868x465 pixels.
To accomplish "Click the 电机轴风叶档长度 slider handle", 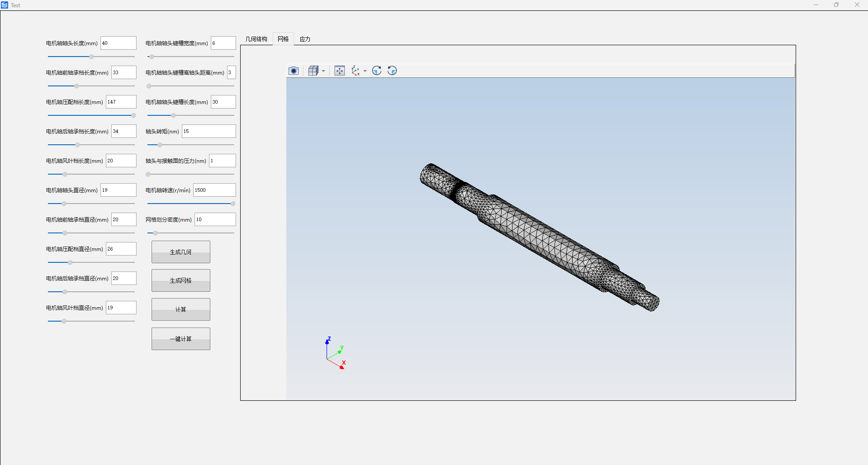I will click(65, 174).
